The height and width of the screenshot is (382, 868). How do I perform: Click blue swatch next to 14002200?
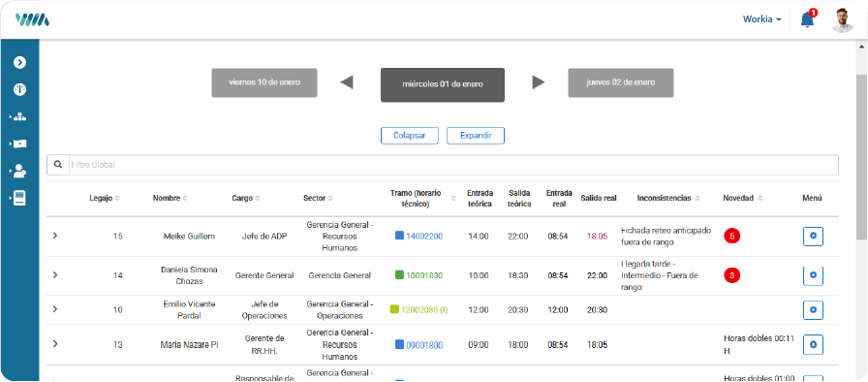point(399,236)
